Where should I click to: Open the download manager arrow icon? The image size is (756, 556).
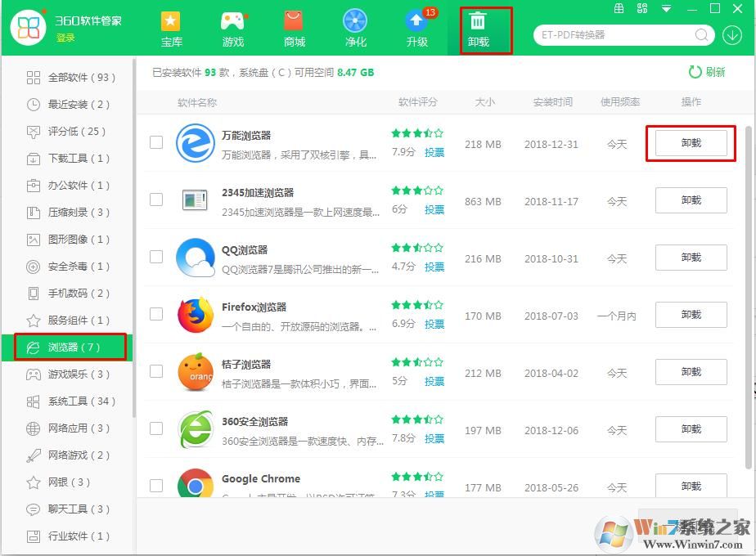coord(731,35)
